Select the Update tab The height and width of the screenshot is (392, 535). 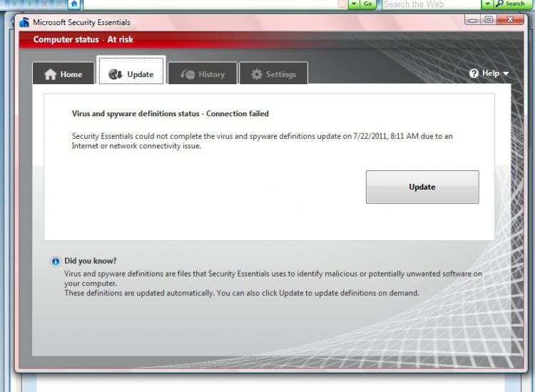(x=131, y=71)
